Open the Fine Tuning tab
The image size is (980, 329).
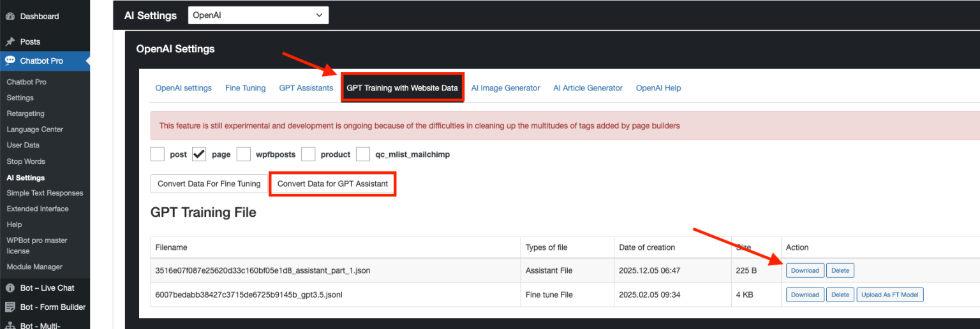(x=246, y=88)
